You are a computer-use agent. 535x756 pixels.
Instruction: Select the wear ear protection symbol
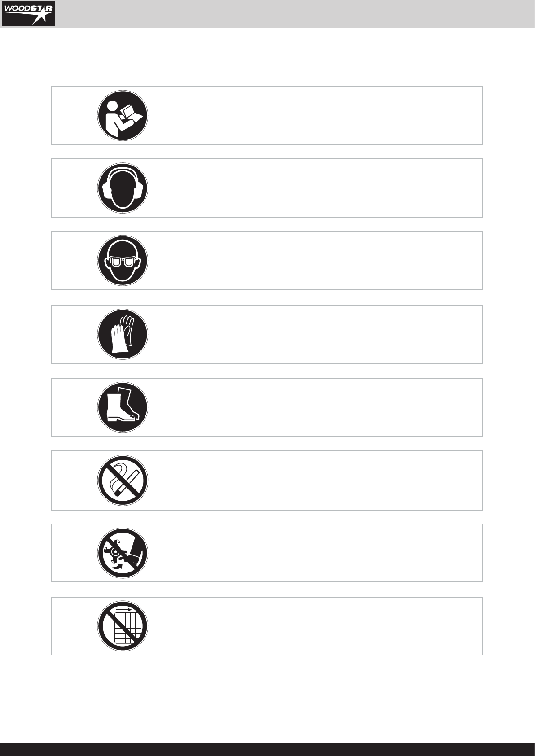[123, 188]
